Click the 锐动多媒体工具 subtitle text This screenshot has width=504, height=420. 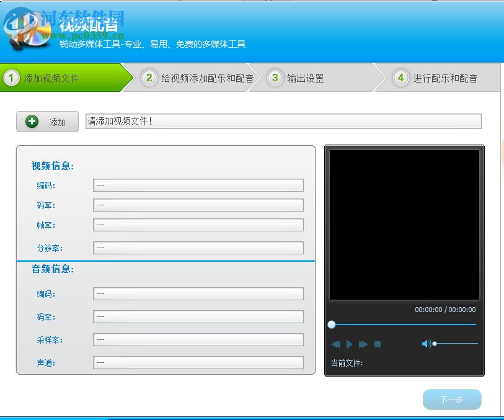(x=153, y=44)
